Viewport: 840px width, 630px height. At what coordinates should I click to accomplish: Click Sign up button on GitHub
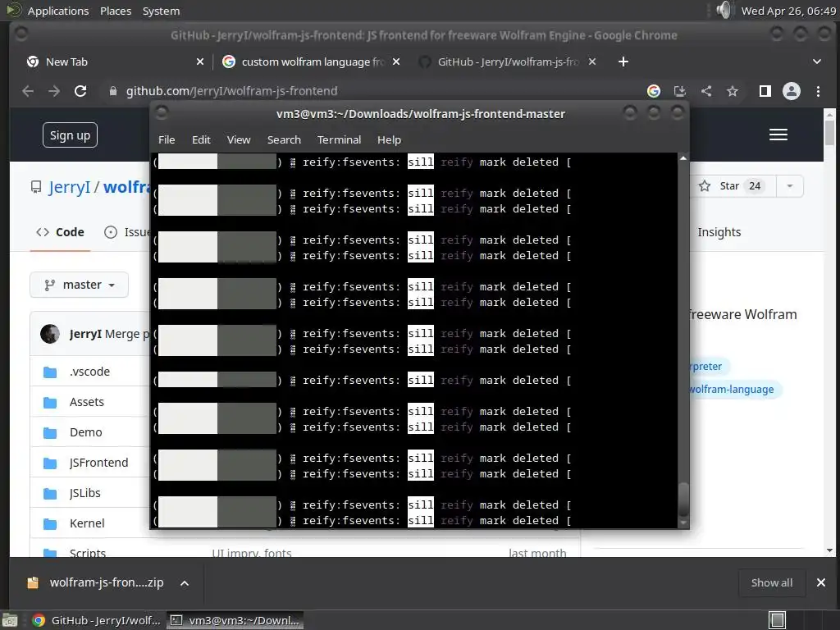(71, 135)
